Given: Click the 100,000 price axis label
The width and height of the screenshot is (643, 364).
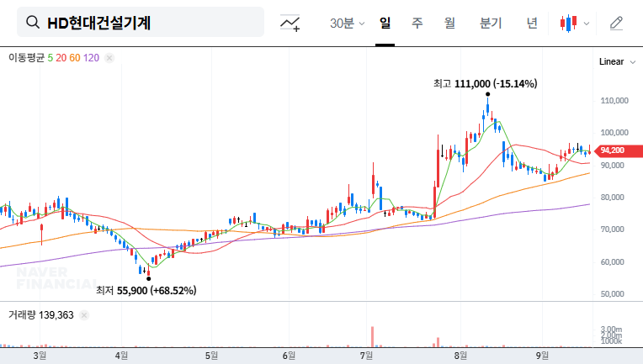Looking at the screenshot, I should [614, 133].
